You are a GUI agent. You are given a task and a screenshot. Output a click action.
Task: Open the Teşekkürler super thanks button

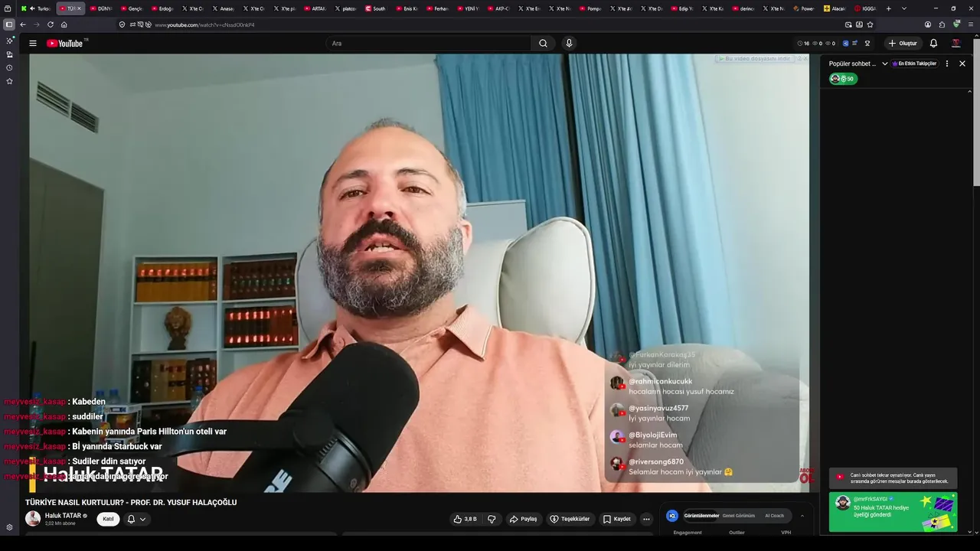(x=570, y=519)
